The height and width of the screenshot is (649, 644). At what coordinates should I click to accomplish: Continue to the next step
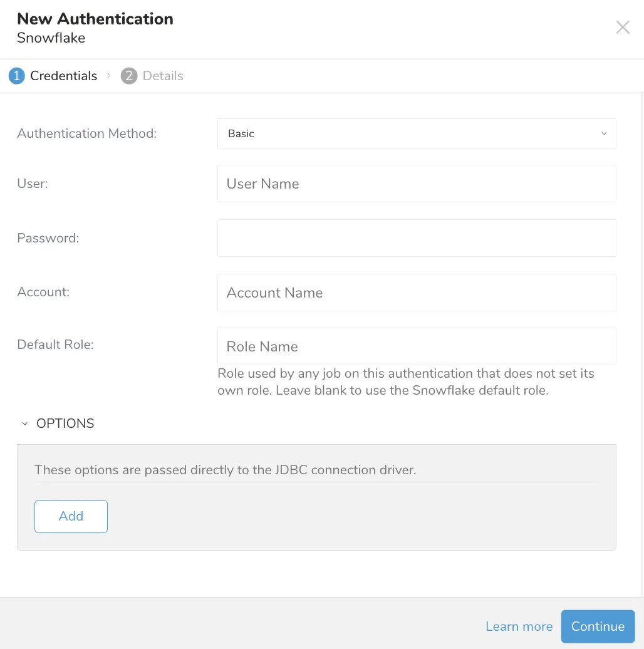tap(598, 626)
